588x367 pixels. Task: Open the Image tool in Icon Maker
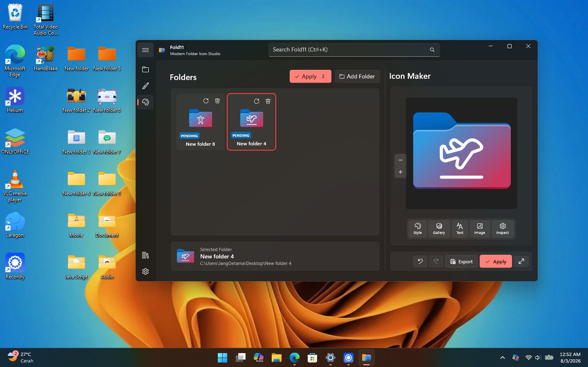click(480, 229)
